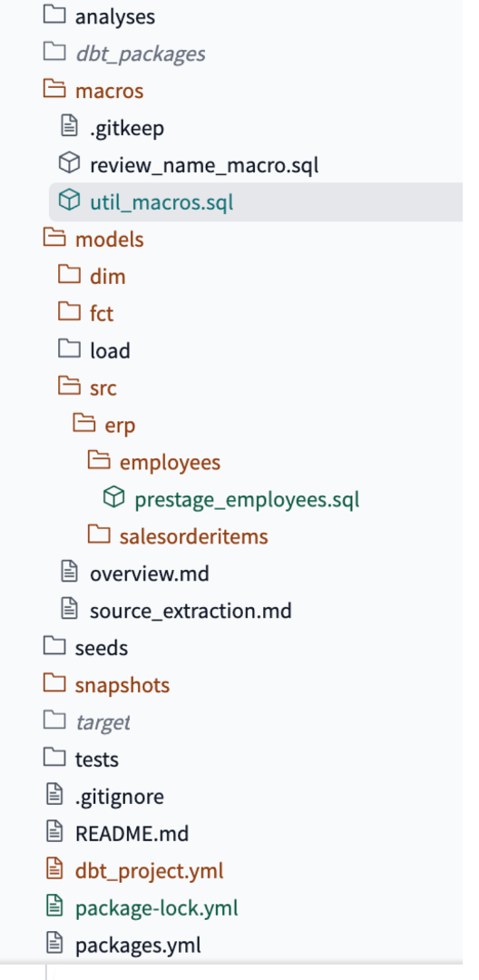Click the green file icon beside package-lock.yml
479x980 pixels.
pos(54,906)
